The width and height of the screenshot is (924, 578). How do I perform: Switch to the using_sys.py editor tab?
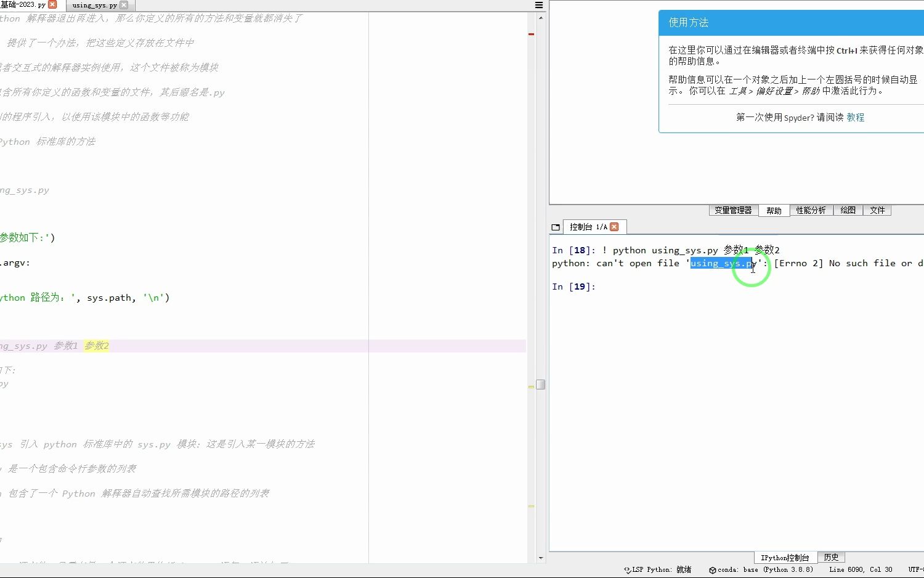point(94,5)
